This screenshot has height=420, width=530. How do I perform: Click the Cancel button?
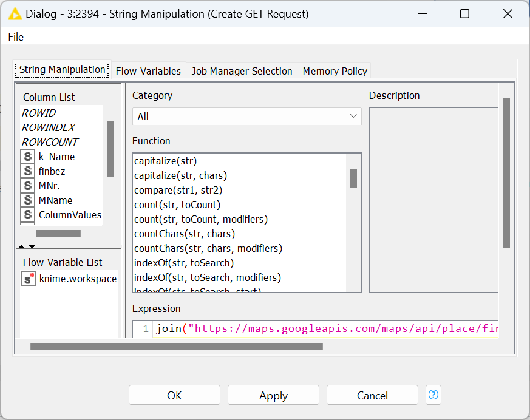point(372,395)
